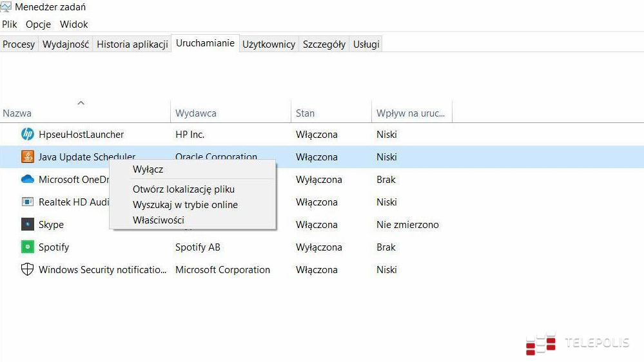
Task: Click the Windows Security shield icon
Action: pyautogui.click(x=27, y=270)
